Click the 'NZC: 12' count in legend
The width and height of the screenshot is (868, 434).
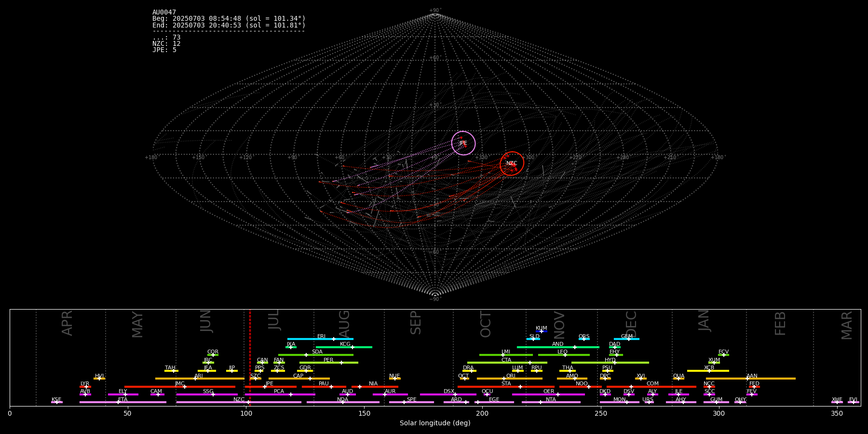click(x=166, y=44)
